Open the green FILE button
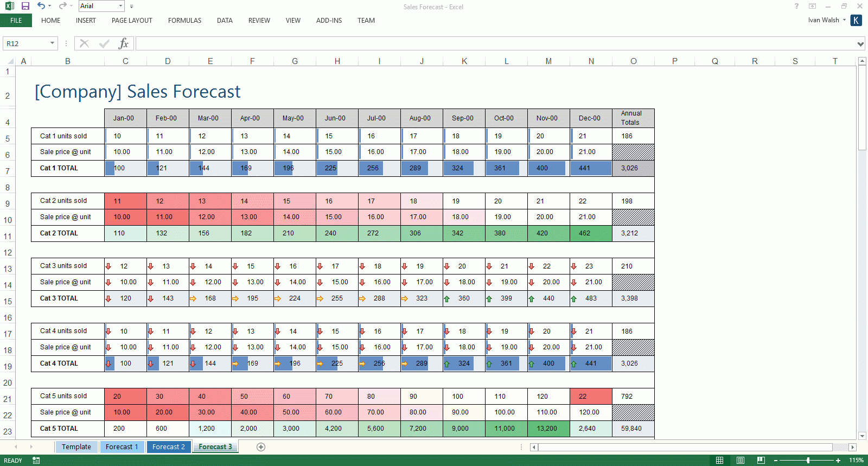Screen dimensions: 868x466 tap(16, 21)
